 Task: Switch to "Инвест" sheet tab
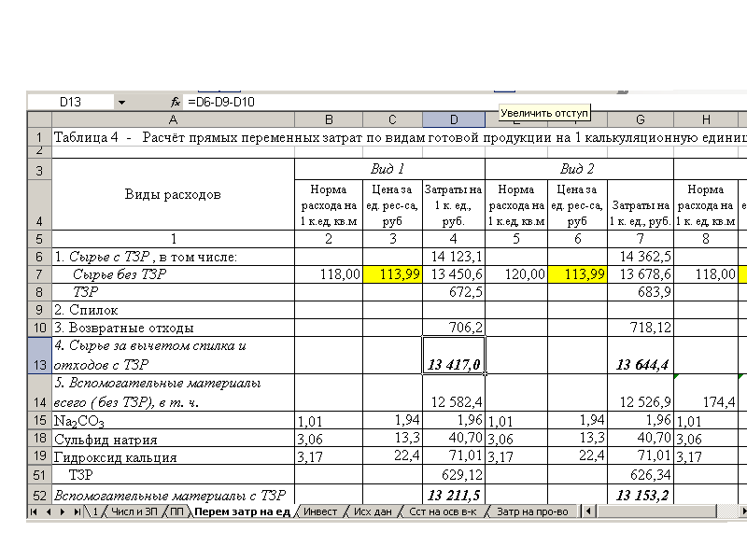pyautogui.click(x=320, y=511)
